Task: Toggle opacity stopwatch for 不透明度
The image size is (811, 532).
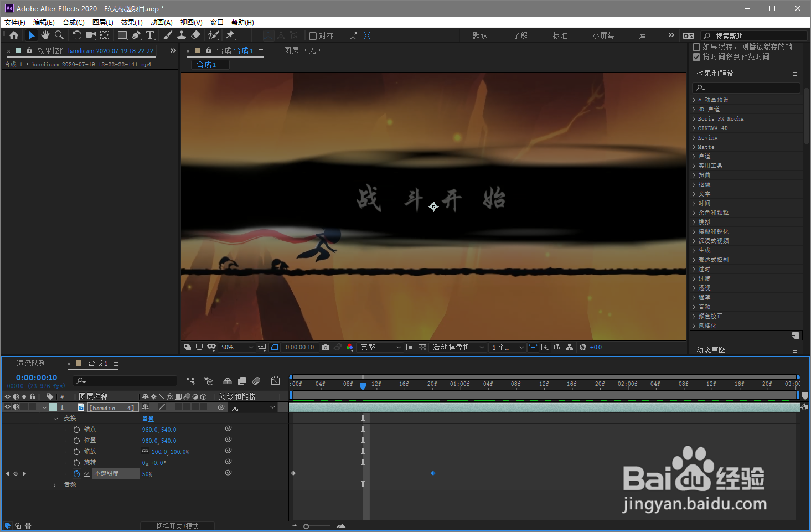Action: coord(76,473)
